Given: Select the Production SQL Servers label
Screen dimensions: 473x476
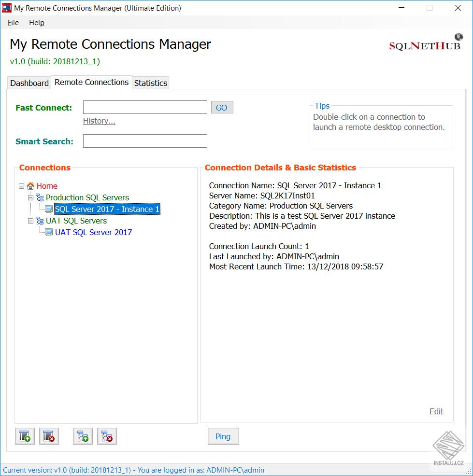Looking at the screenshot, I should click(87, 197).
